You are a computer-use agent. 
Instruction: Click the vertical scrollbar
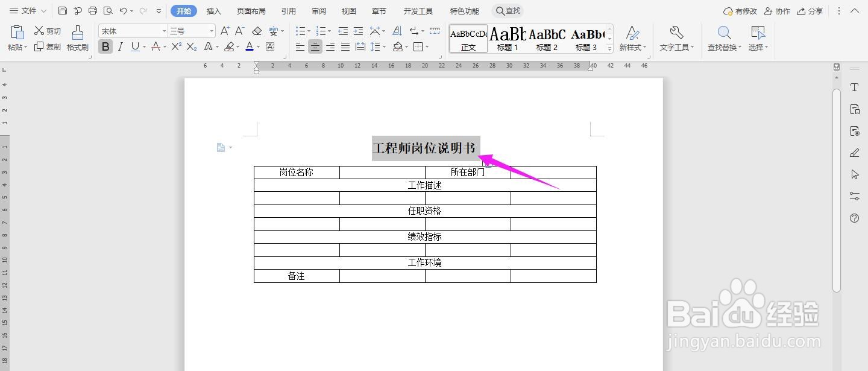click(837, 190)
